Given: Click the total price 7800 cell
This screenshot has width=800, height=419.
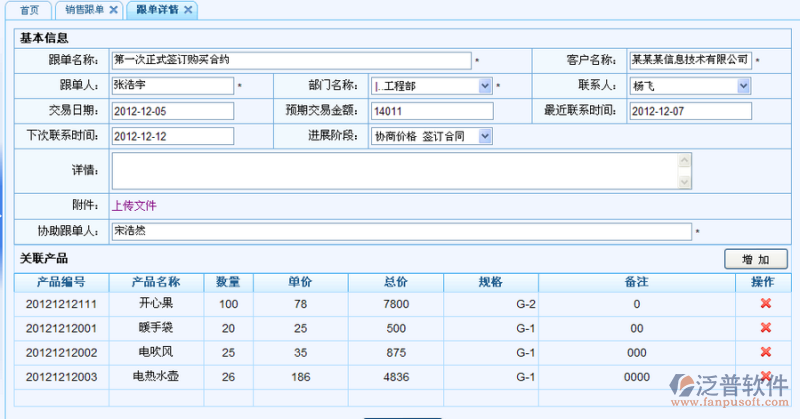Looking at the screenshot, I should pyautogui.click(x=396, y=304).
